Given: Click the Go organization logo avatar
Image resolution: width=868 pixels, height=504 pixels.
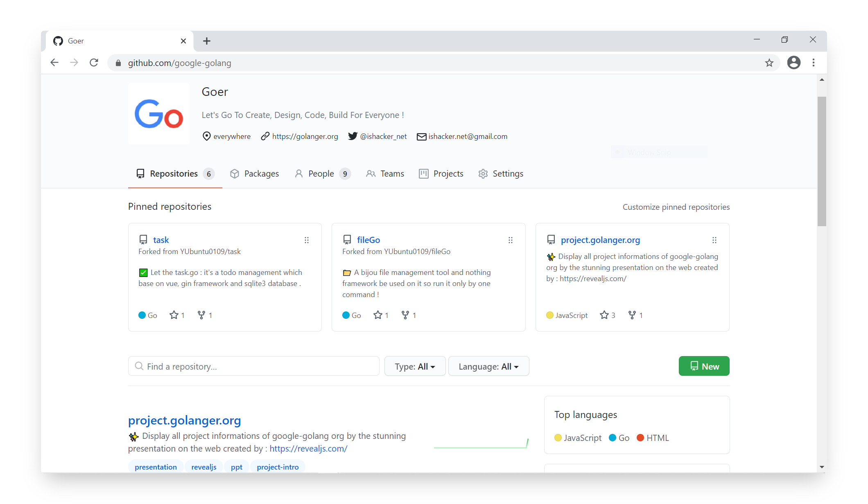Looking at the screenshot, I should point(159,114).
